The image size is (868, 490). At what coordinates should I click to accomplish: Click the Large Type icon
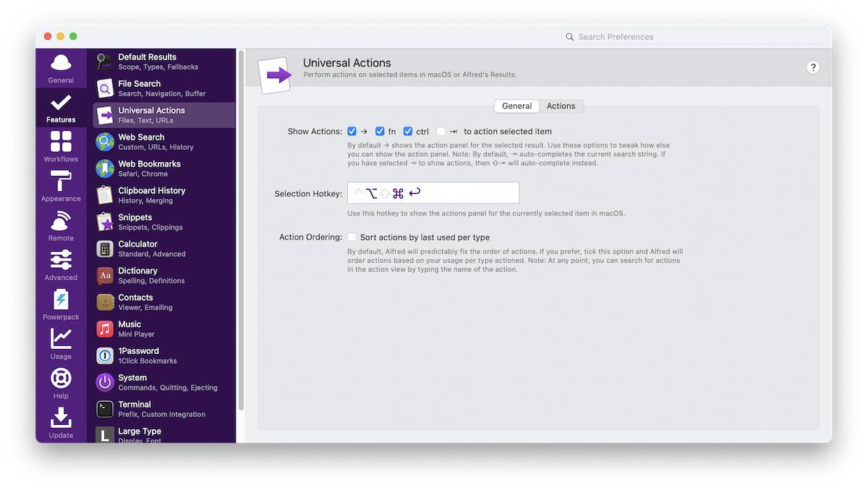(105, 435)
